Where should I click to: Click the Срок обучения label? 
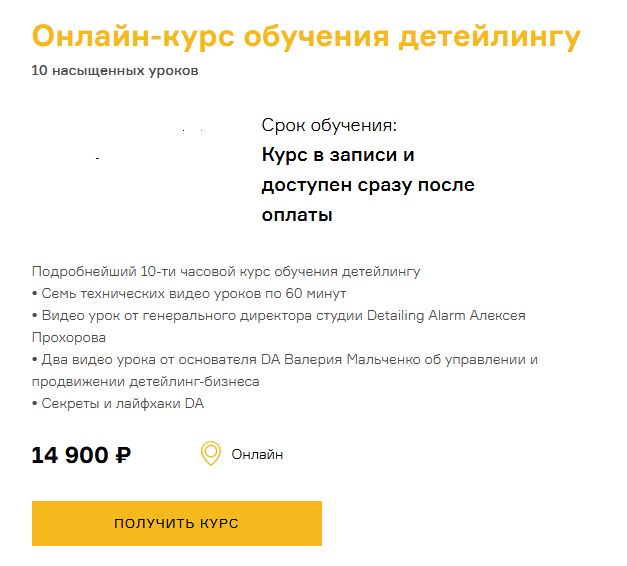329,126
